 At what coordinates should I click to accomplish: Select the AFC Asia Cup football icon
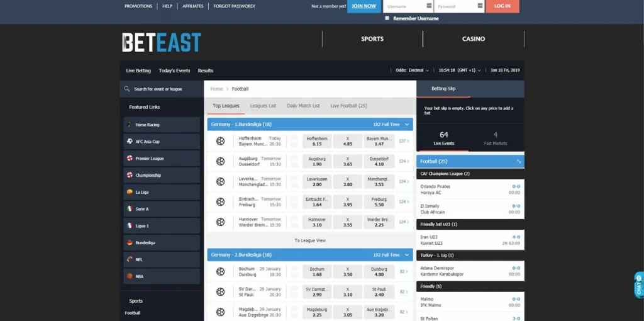[130, 142]
